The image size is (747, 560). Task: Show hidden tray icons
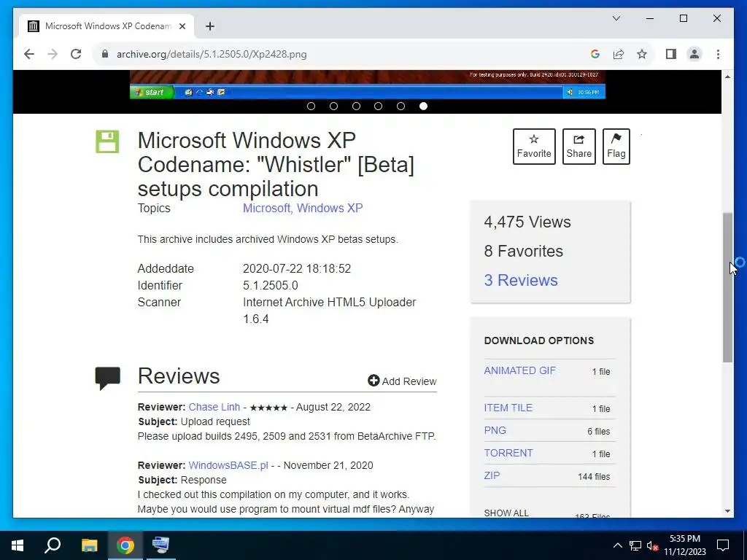(617, 545)
